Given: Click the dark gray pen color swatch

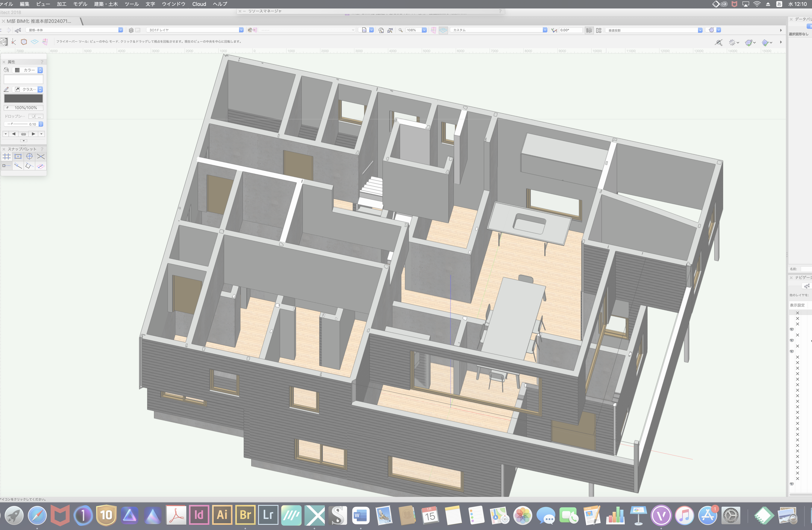Looking at the screenshot, I should click(x=24, y=98).
